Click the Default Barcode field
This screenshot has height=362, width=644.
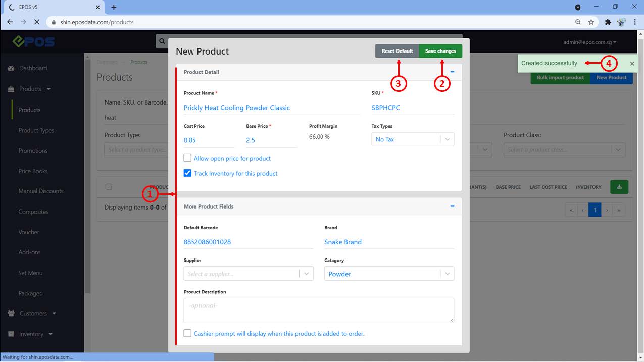249,242
